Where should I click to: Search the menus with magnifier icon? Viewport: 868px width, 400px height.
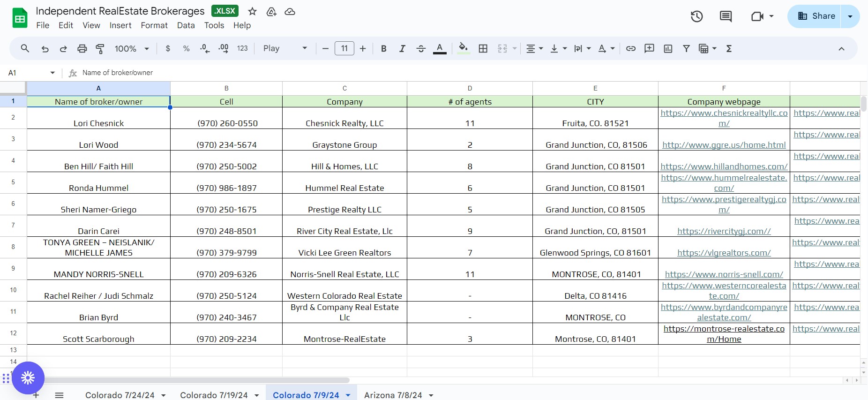(x=25, y=48)
